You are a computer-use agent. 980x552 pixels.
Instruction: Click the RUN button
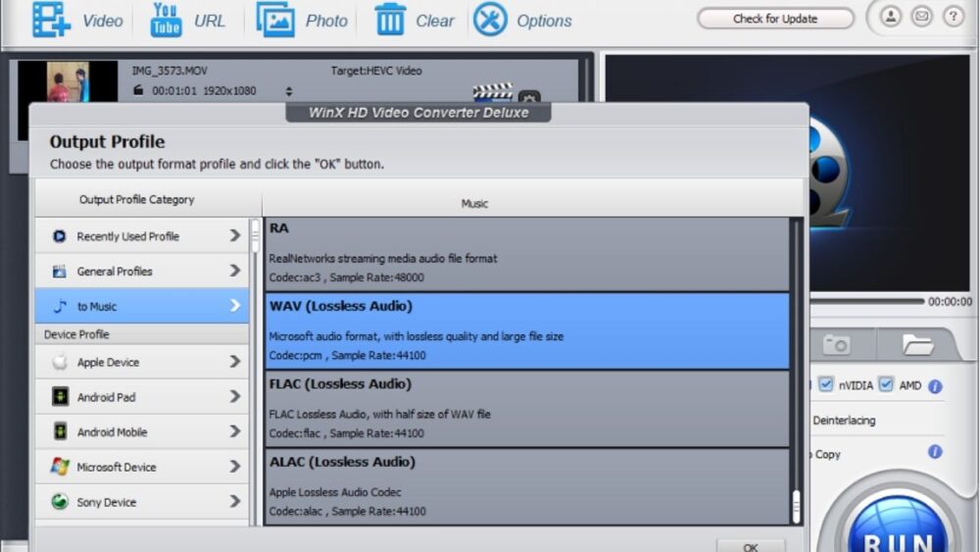pyautogui.click(x=898, y=524)
